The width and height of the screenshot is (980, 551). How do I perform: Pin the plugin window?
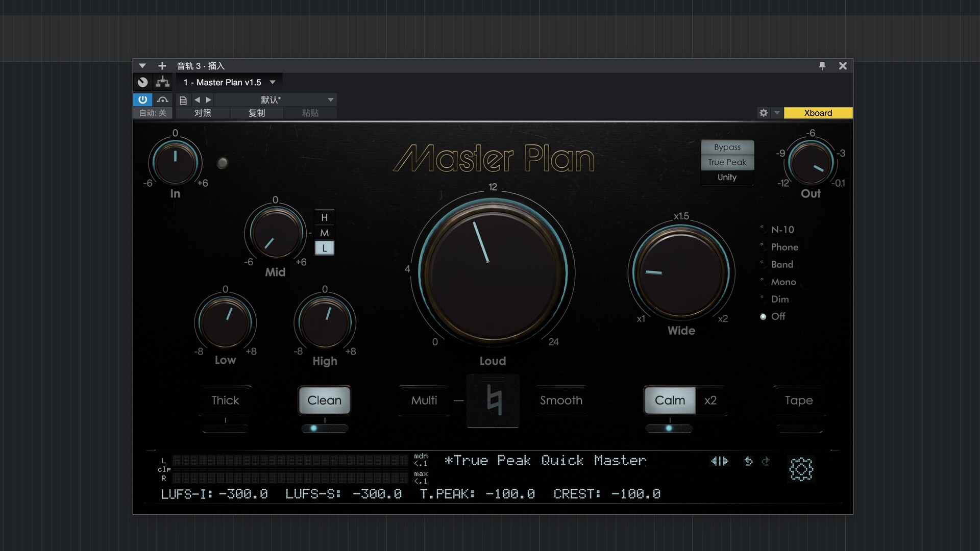[822, 66]
